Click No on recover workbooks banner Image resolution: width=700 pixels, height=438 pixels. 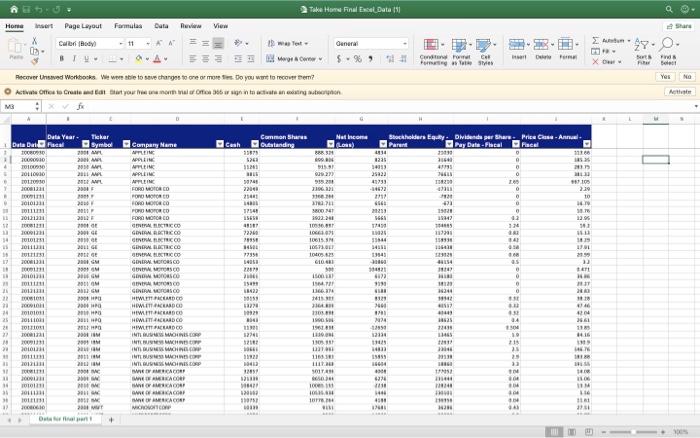tap(687, 77)
